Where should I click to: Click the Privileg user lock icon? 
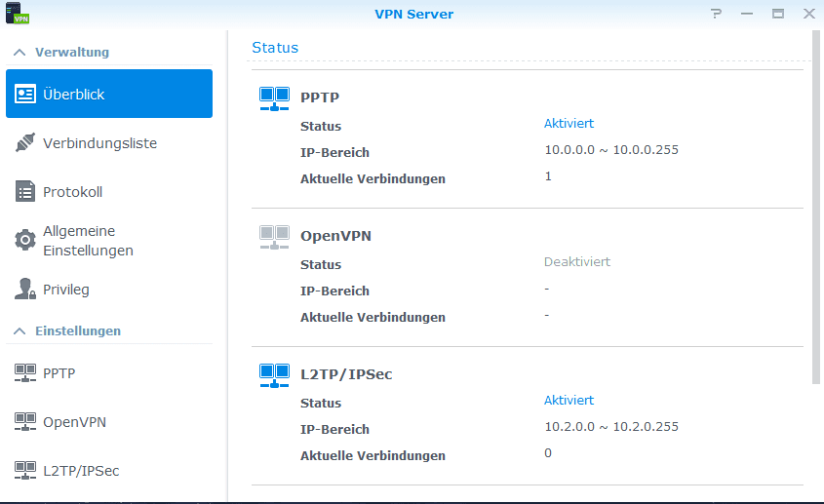coord(25,290)
